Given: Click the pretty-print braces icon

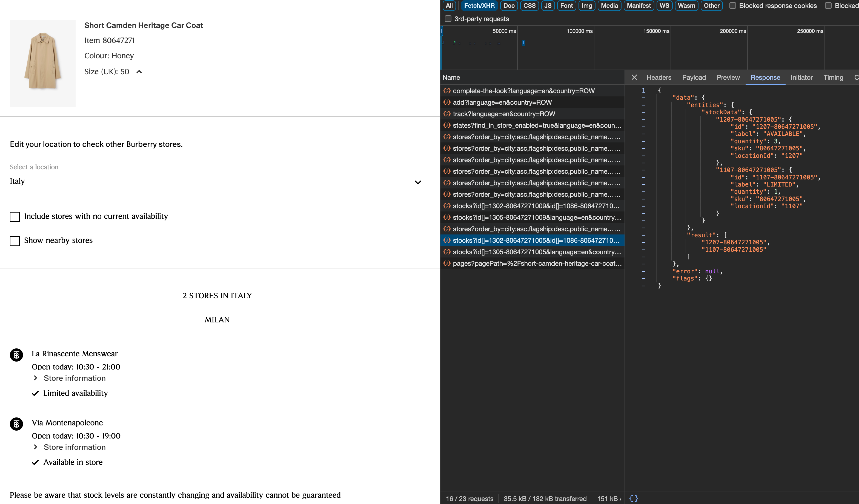Looking at the screenshot, I should (634, 498).
